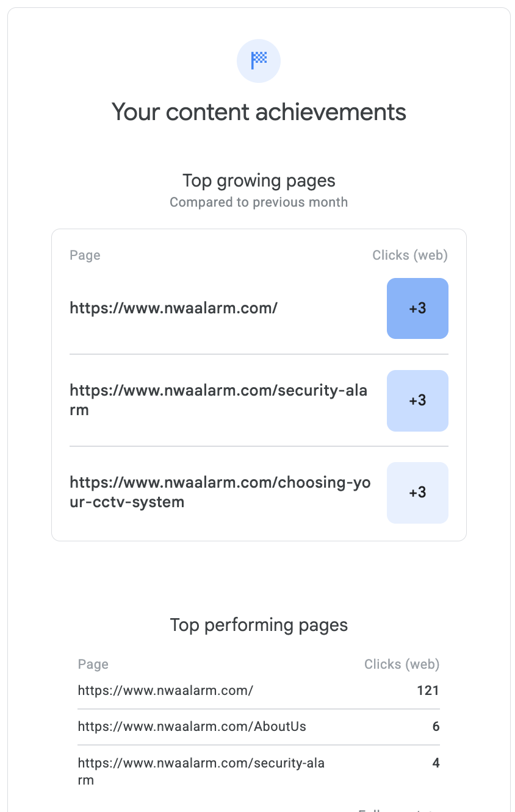Click the 'Top growing pages' section title

pos(259,181)
